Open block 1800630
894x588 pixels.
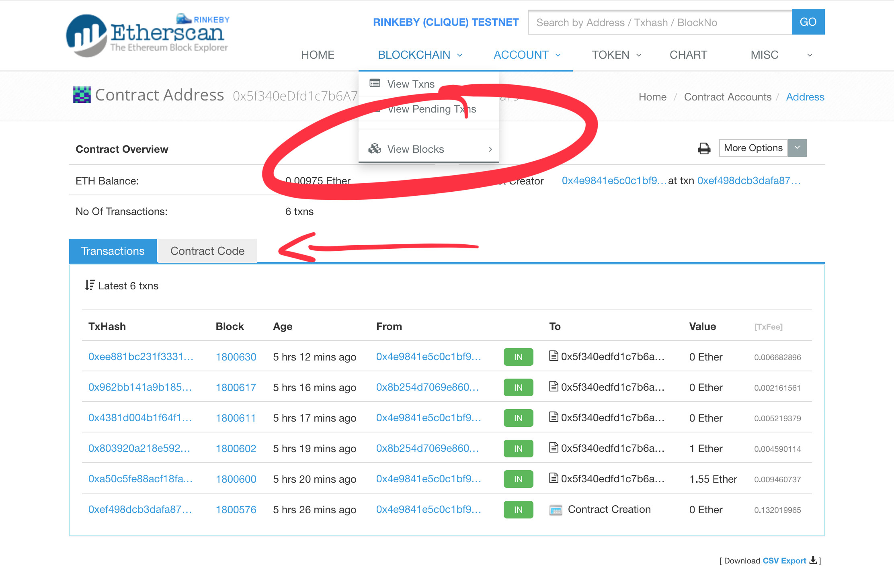coord(236,357)
